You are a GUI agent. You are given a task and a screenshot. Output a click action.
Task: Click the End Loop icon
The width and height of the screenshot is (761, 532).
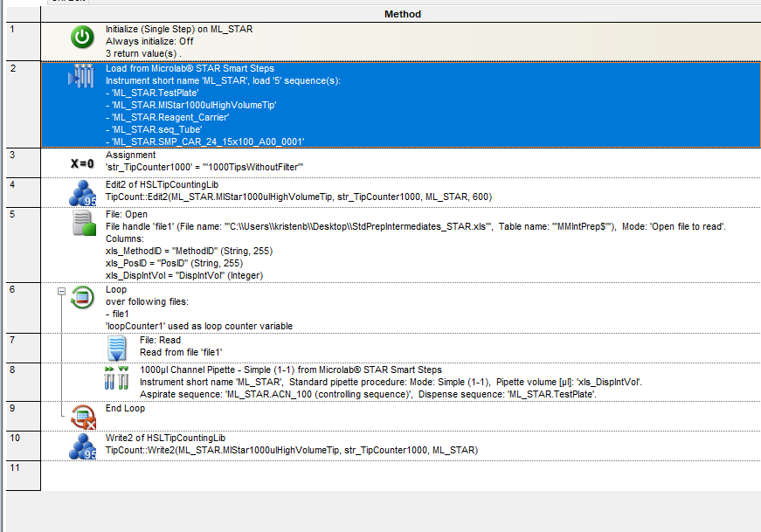pos(83,417)
